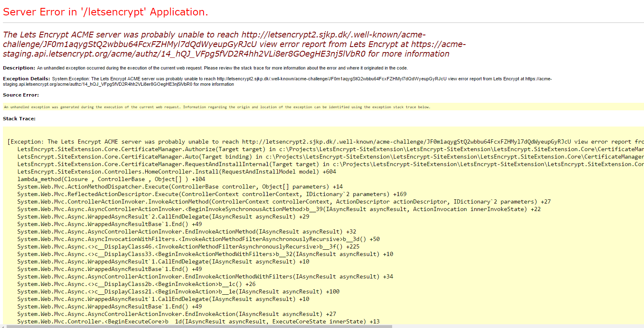
Task: Click the DisplayClass33 BeginInvokeActionMethodWithFilters b__32 +10 line
Action: pyautogui.click(x=205, y=254)
